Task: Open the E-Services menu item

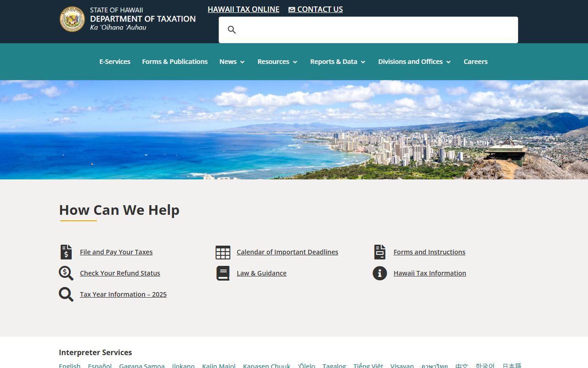Action: tap(115, 62)
